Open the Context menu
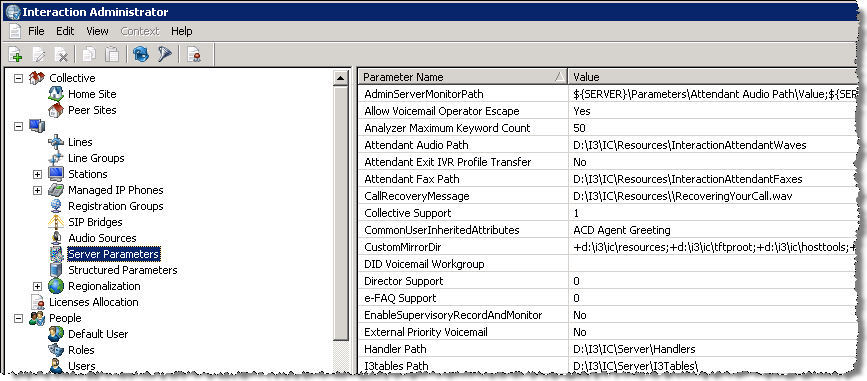This screenshot has height=381, width=867. pyautogui.click(x=140, y=31)
